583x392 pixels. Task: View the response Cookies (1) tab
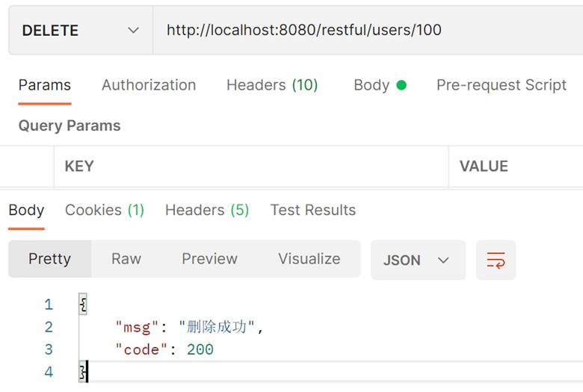[105, 211]
